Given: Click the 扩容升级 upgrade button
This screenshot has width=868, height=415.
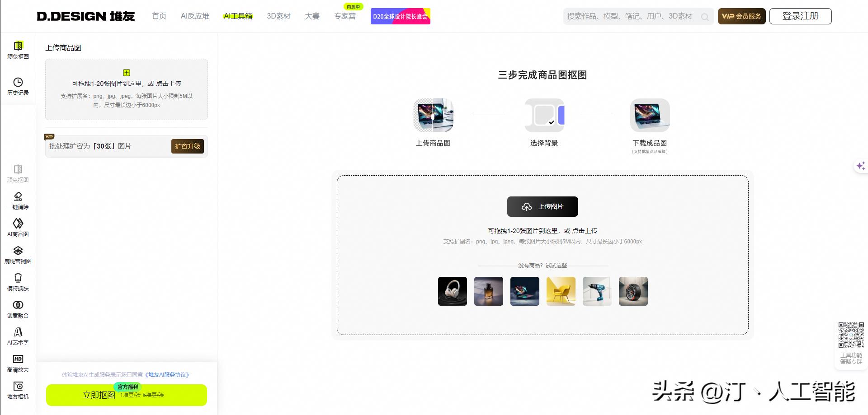Looking at the screenshot, I should pos(187,146).
